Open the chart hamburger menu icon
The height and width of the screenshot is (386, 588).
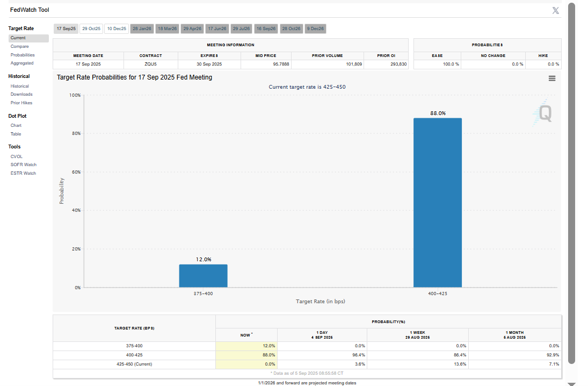[x=552, y=78]
